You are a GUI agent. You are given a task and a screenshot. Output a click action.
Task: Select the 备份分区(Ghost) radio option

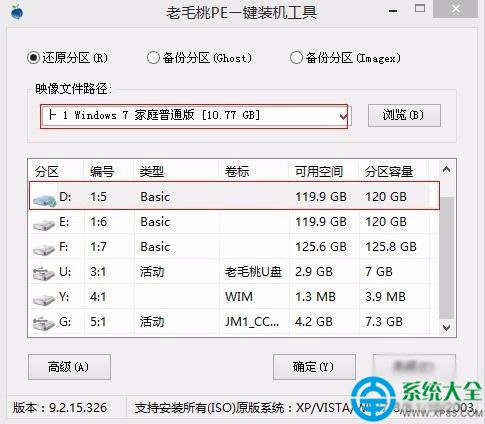[x=153, y=58]
